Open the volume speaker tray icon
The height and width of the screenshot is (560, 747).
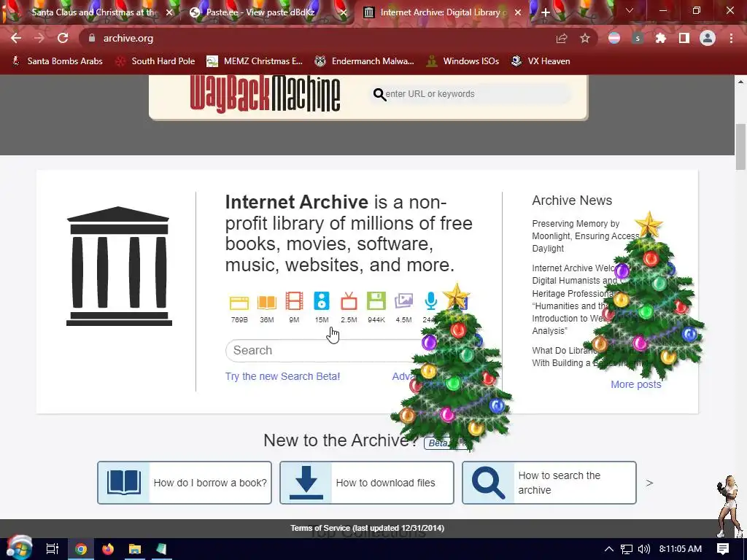tap(644, 549)
